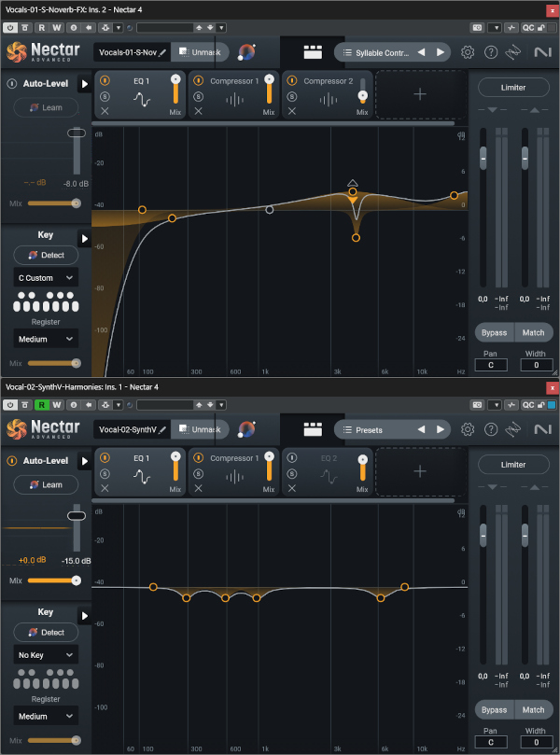Viewport: 560px width, 755px height.
Task: Open settings gear in Vocals-01-S-Noverb-FX Nectar window
Action: 467,52
